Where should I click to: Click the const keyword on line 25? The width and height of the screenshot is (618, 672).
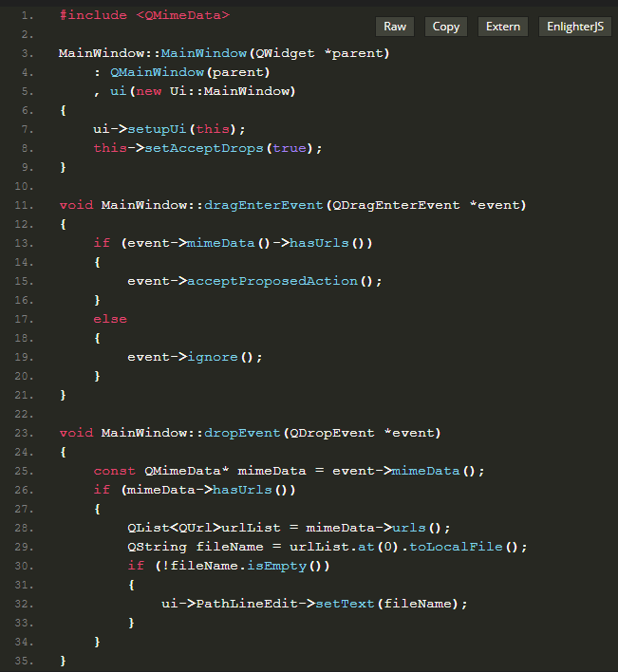pos(114,471)
